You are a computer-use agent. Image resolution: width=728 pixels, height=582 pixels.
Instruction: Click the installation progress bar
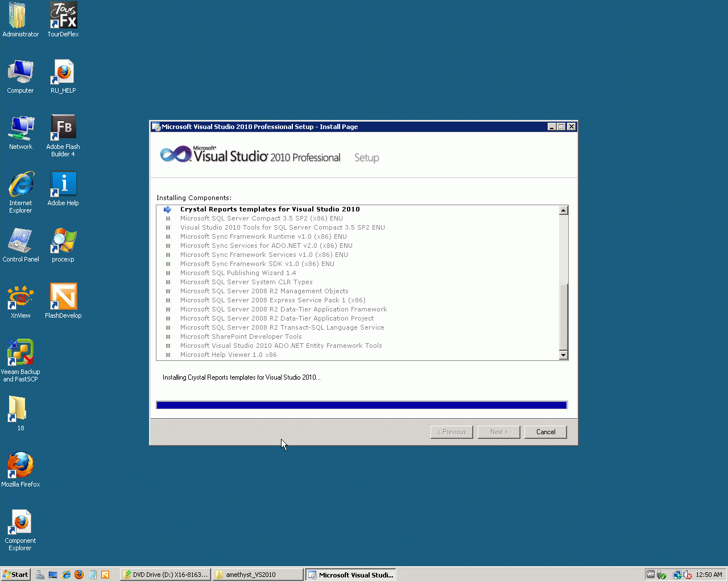point(362,405)
